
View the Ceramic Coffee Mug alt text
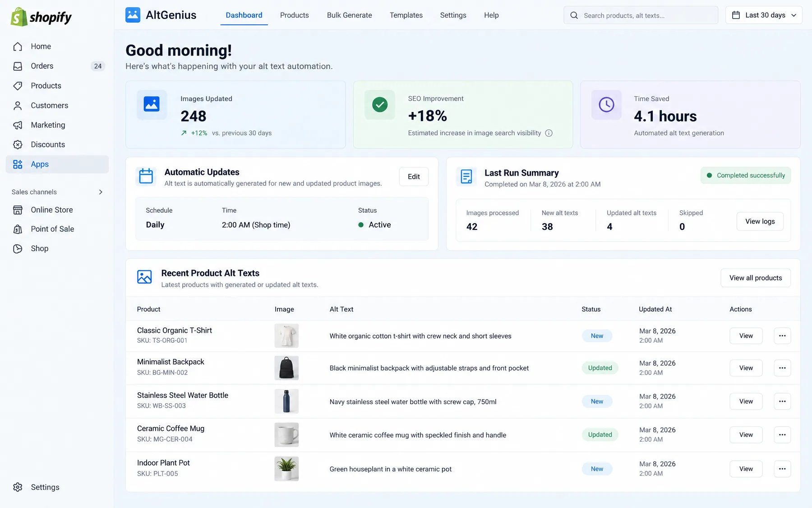click(746, 435)
